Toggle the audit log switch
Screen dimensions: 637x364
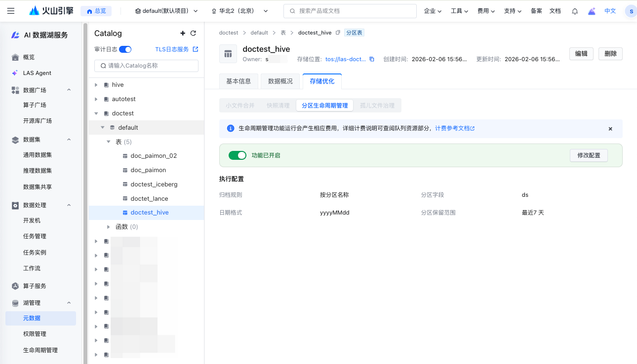click(125, 49)
